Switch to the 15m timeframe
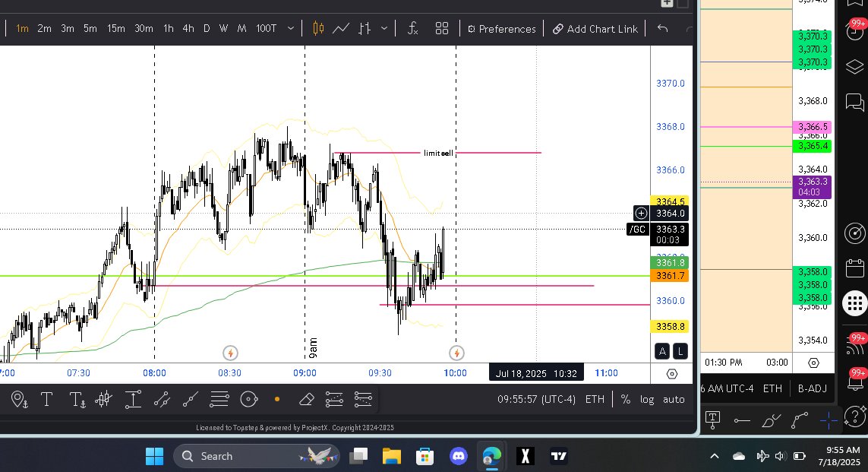The height and width of the screenshot is (472, 868). pos(115,28)
